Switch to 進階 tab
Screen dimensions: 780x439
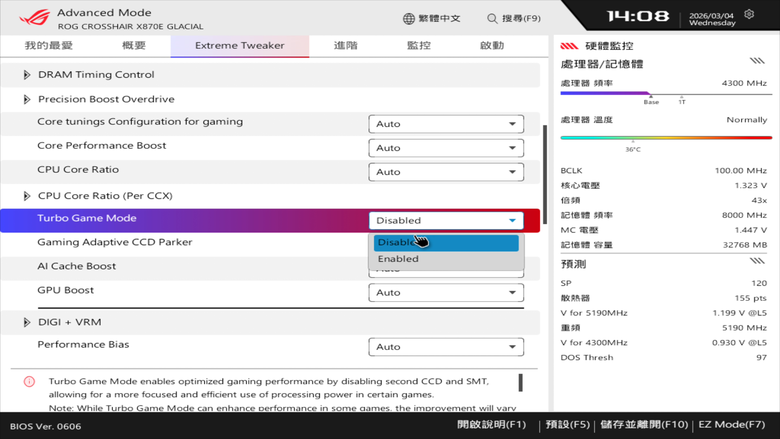click(346, 46)
